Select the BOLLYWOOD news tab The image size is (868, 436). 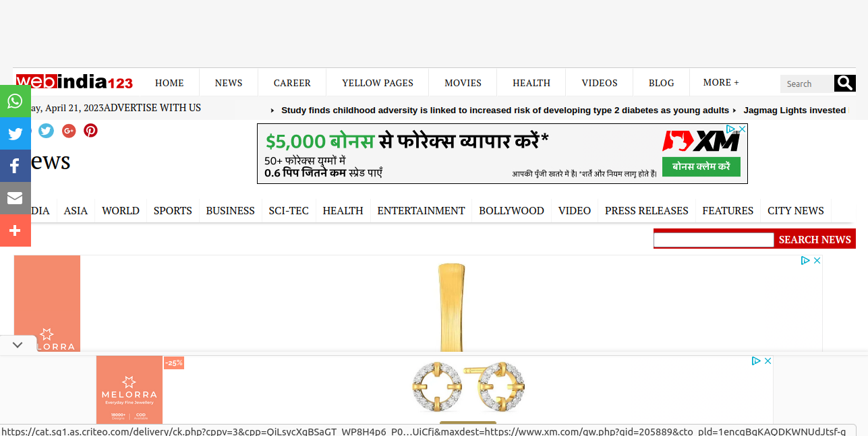[511, 211]
